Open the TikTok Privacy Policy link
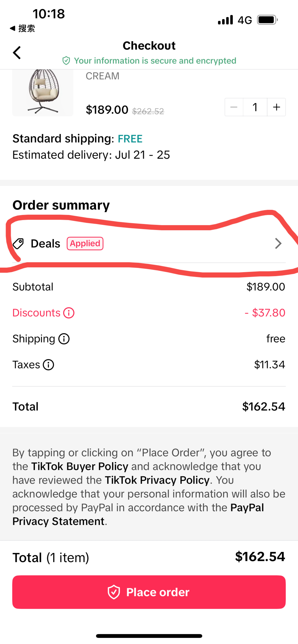The width and height of the screenshot is (298, 644). click(157, 480)
